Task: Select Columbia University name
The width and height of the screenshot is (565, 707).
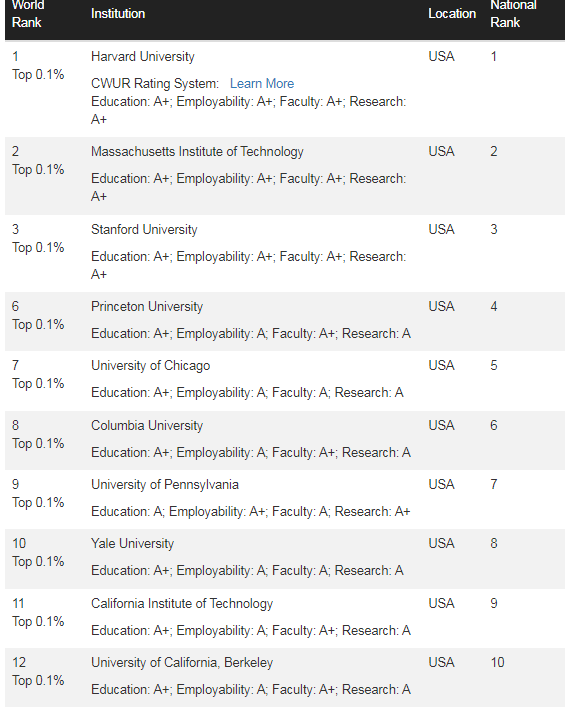Action: 147,426
